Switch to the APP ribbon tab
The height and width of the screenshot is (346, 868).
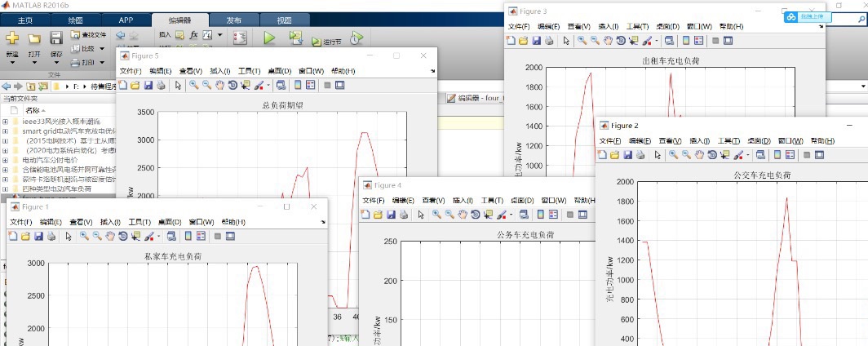click(126, 20)
